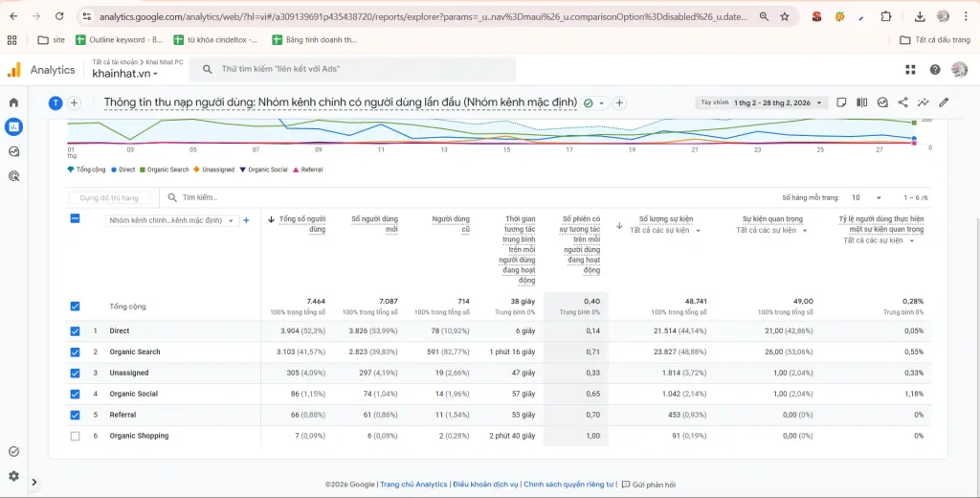Click Dựng đồ thị hàng button
The width and height of the screenshot is (980, 498).
point(109,197)
